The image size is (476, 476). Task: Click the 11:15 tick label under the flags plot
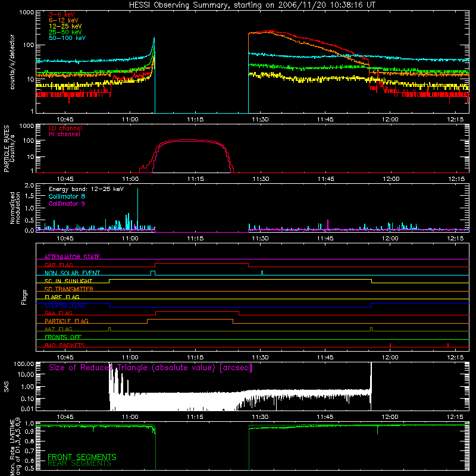tap(195, 358)
